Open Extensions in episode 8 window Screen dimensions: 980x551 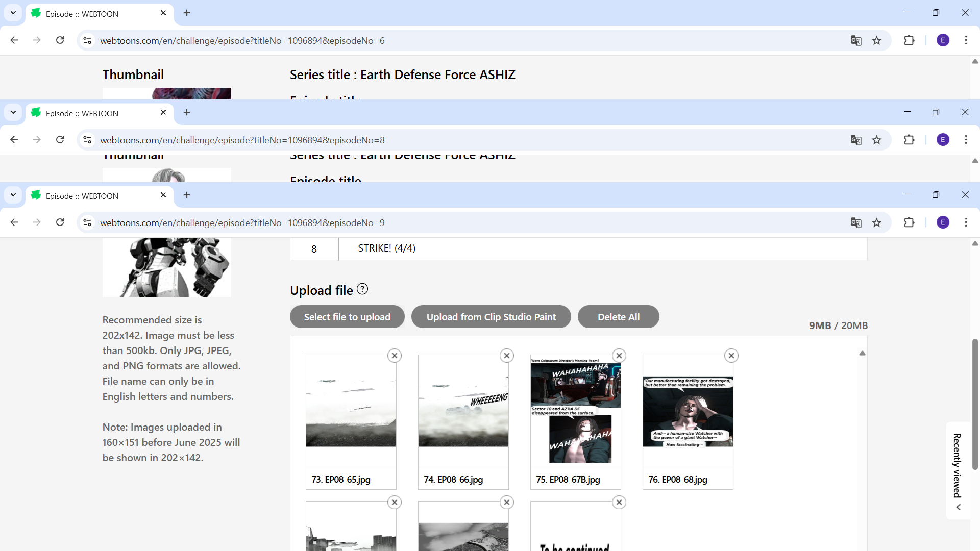pos(909,140)
